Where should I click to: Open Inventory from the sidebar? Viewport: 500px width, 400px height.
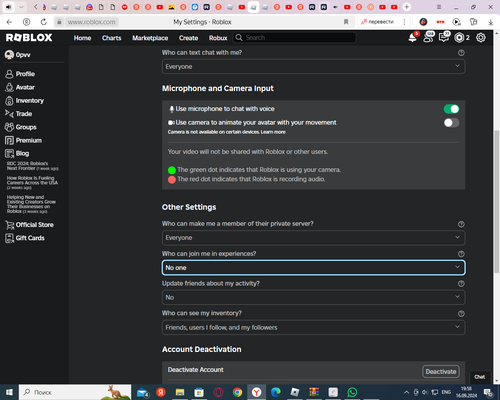click(x=24, y=101)
